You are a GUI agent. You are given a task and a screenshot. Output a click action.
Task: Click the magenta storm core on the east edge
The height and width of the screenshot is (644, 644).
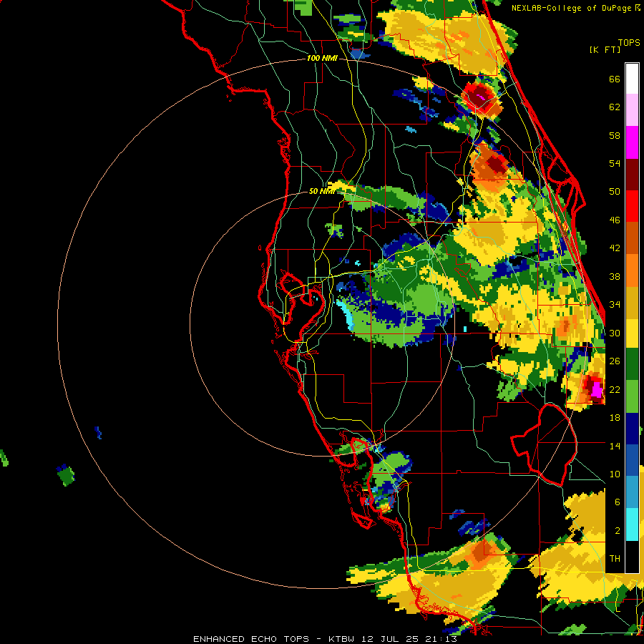597,389
